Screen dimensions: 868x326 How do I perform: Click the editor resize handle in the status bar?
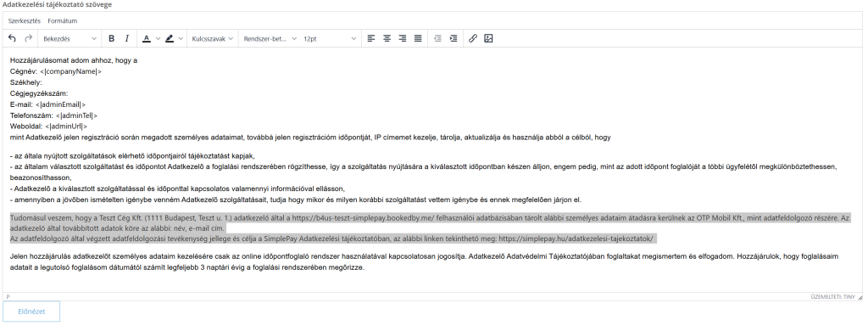[860, 297]
